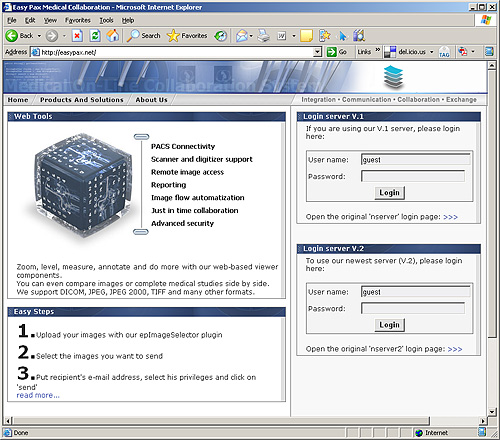Open the Favorites menu

tap(78, 21)
